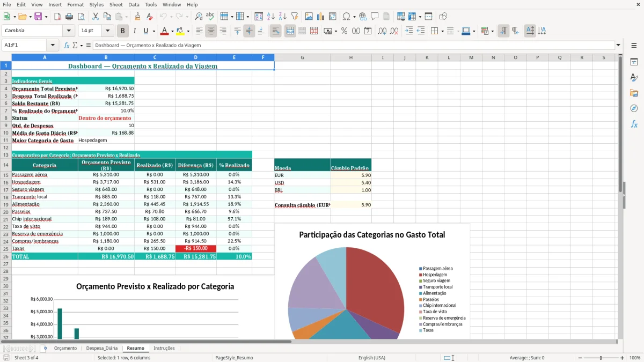This screenshot has height=362, width=644.
Task: Adjust the zoom slider
Action: point(601,358)
